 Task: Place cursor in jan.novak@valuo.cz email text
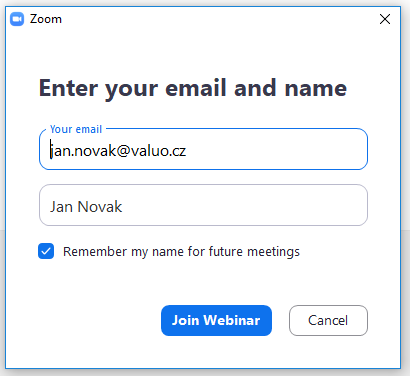pyautogui.click(x=118, y=151)
